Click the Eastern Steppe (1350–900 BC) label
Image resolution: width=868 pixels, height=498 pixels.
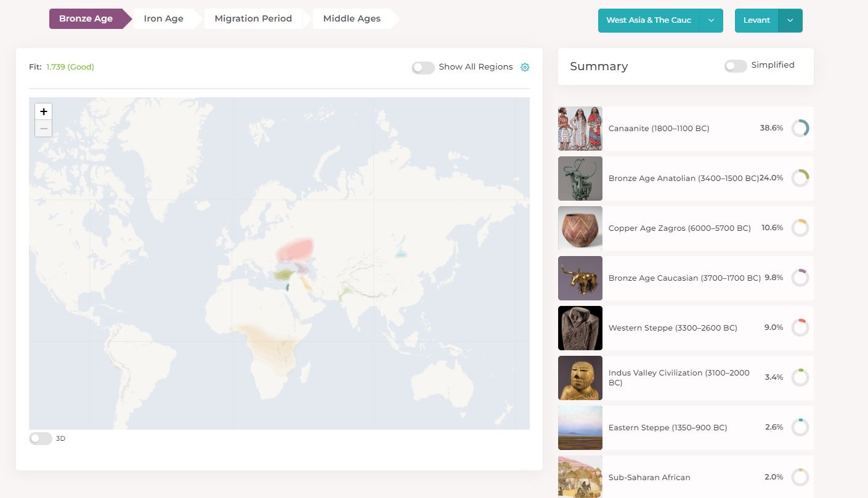668,428
